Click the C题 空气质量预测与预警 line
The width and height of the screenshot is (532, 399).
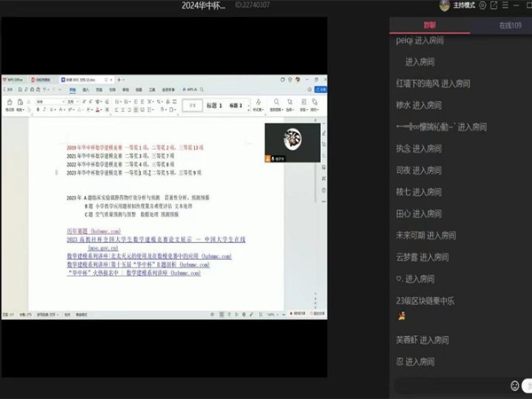tap(131, 215)
